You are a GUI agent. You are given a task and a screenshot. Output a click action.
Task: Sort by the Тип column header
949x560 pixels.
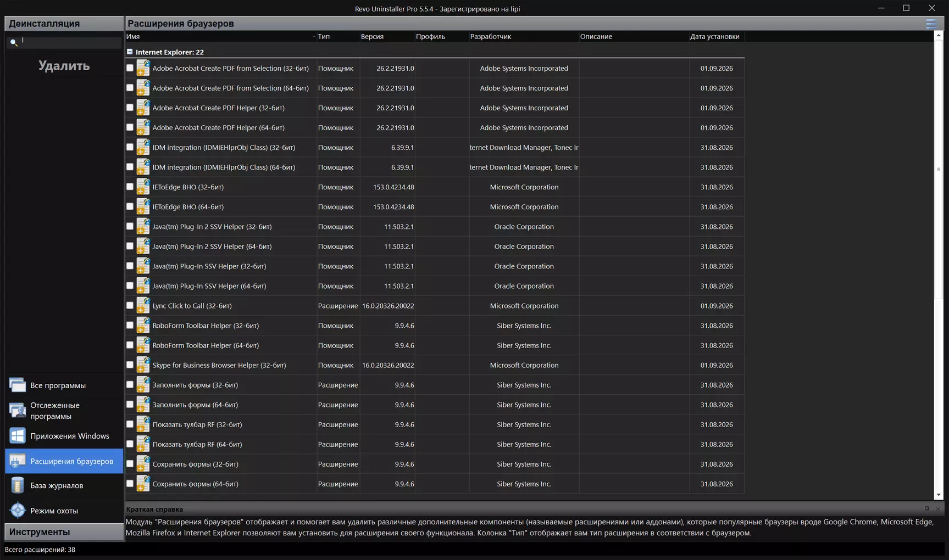click(338, 36)
